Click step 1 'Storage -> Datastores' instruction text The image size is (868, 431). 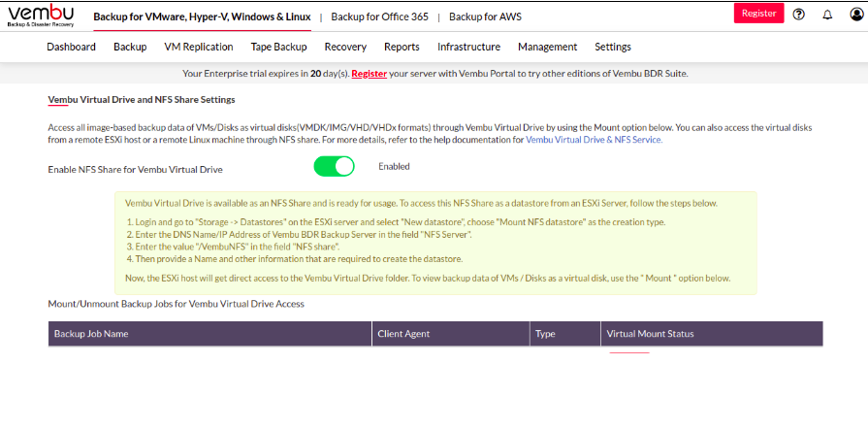(x=397, y=222)
